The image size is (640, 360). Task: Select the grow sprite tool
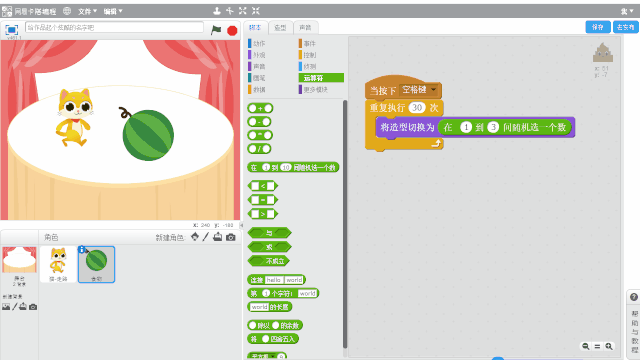click(x=243, y=11)
